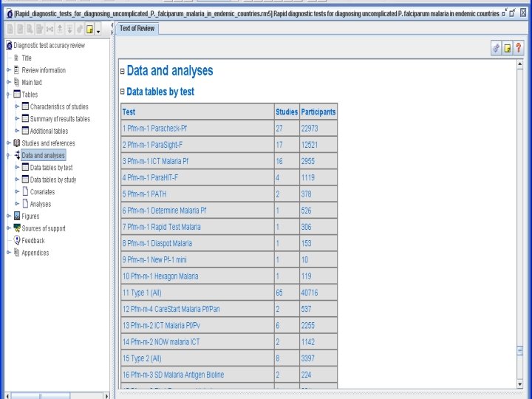This screenshot has width=532, height=399.
Task: Click the Sources of support icon
Action: 17,228
